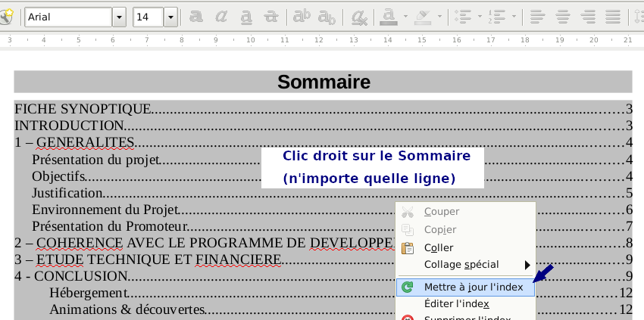Image resolution: width=644 pixels, height=320 pixels.
Task: Select Éditer l'index menu entry
Action: pos(466,304)
